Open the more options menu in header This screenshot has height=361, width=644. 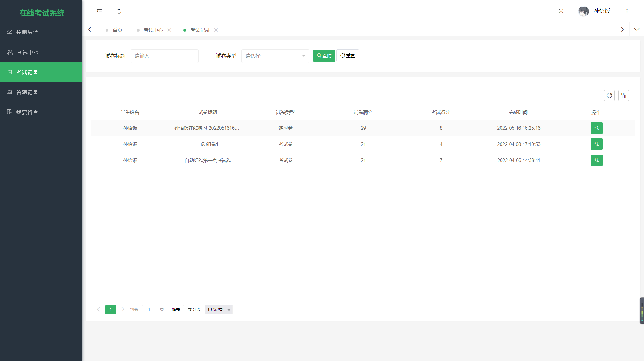coord(627,11)
